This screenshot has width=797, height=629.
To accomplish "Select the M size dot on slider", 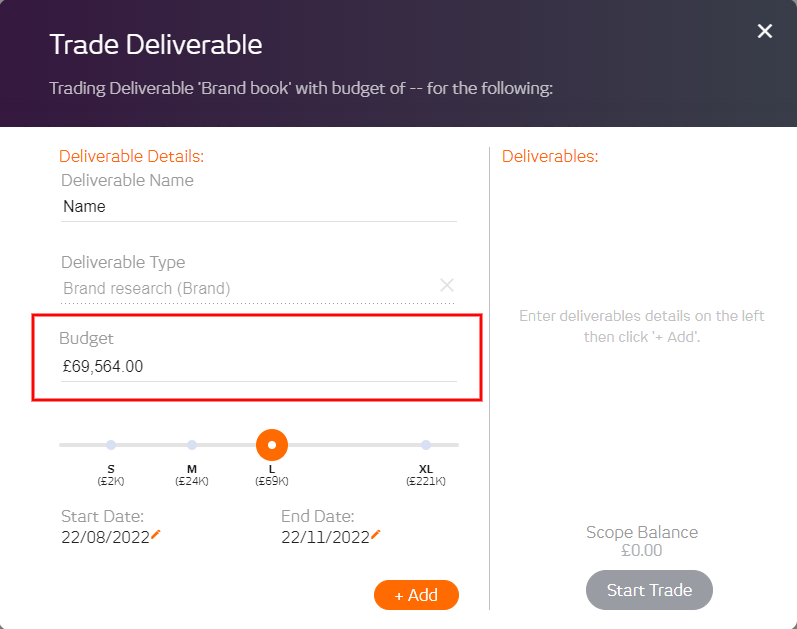I will (192, 445).
